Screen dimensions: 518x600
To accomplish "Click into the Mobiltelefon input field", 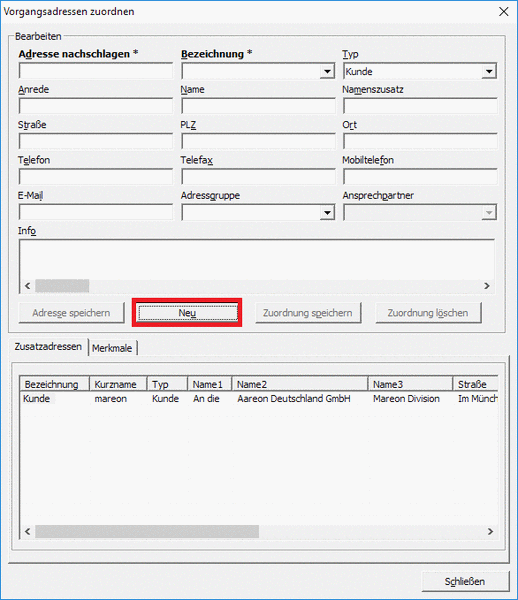I will (x=420, y=177).
